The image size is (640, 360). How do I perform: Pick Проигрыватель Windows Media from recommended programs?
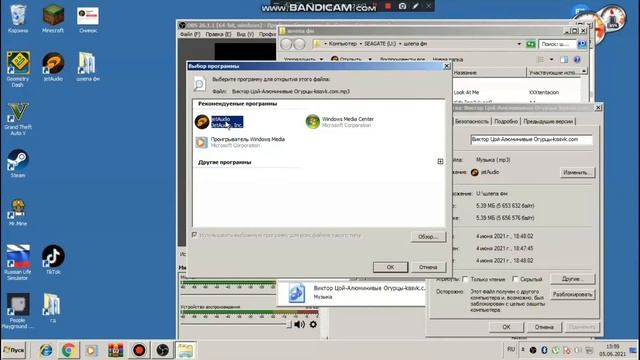[240, 142]
